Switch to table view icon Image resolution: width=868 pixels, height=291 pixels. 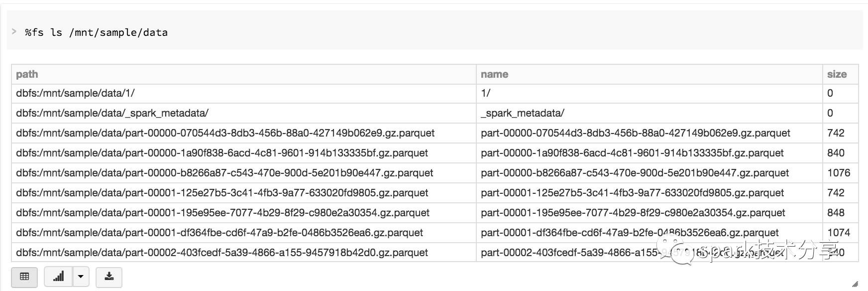click(24, 277)
